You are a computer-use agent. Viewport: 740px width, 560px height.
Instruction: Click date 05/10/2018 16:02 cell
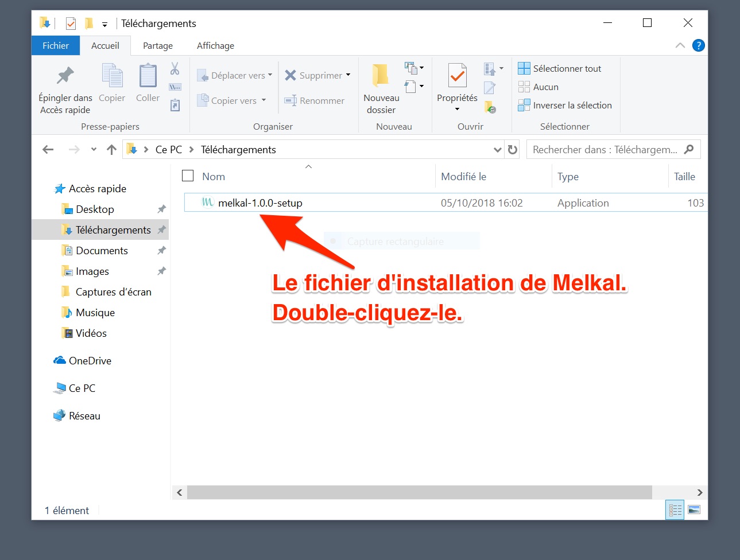(482, 203)
